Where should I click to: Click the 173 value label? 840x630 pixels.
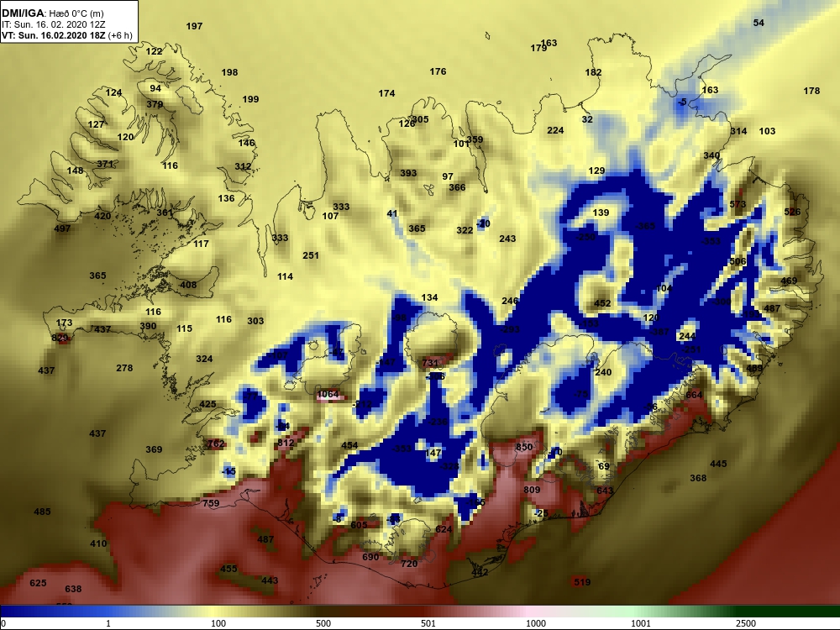point(65,323)
